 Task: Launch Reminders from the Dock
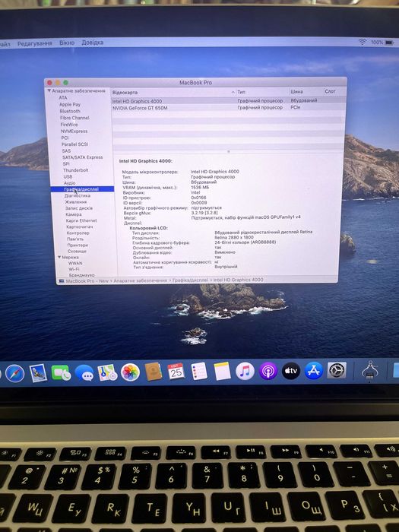tap(199, 371)
